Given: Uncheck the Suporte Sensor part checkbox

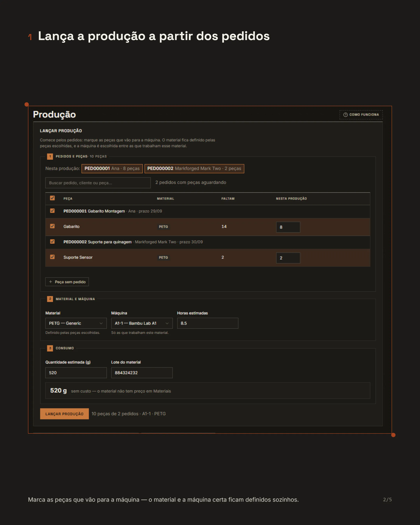Looking at the screenshot, I should (x=52, y=257).
